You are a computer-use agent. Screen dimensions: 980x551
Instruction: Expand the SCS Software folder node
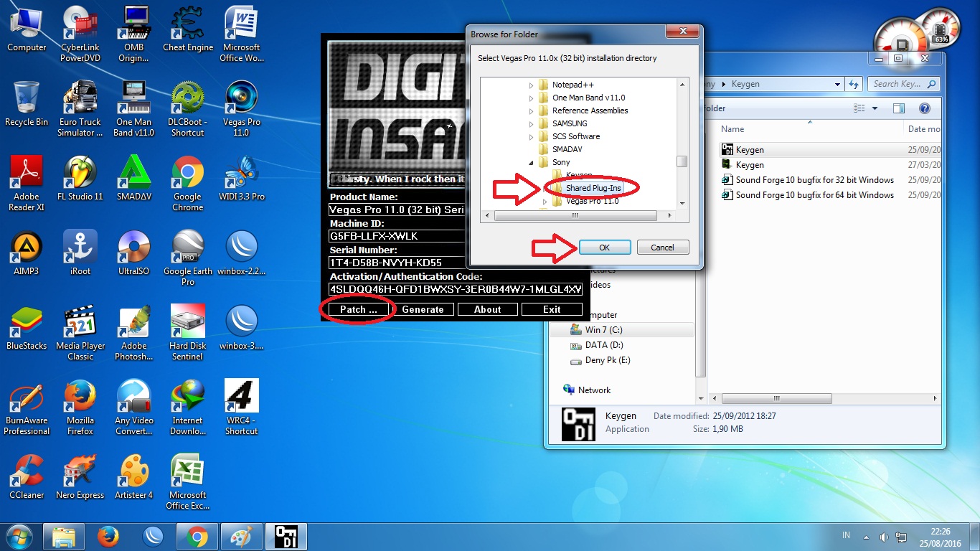point(532,136)
